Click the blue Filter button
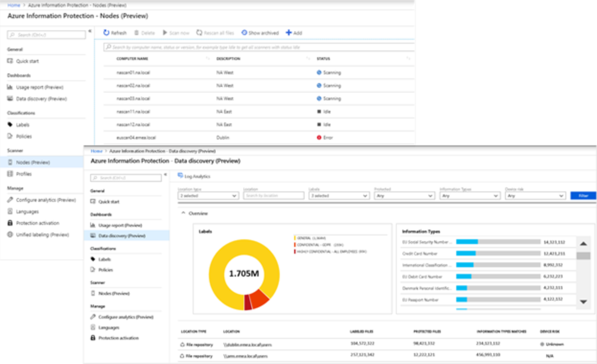This screenshot has width=597, height=364. (x=583, y=195)
